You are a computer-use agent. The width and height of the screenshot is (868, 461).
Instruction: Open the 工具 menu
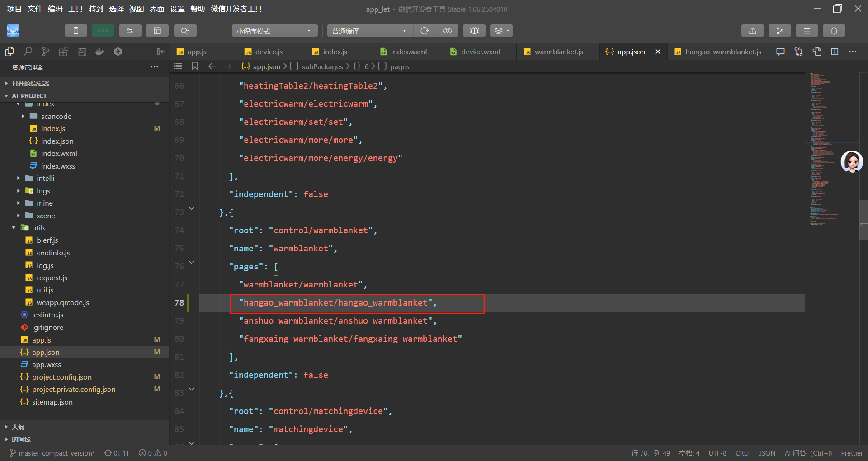(x=75, y=9)
